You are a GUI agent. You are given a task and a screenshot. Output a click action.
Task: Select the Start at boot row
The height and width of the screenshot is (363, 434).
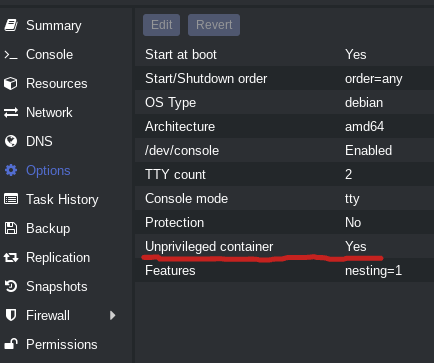(285, 54)
